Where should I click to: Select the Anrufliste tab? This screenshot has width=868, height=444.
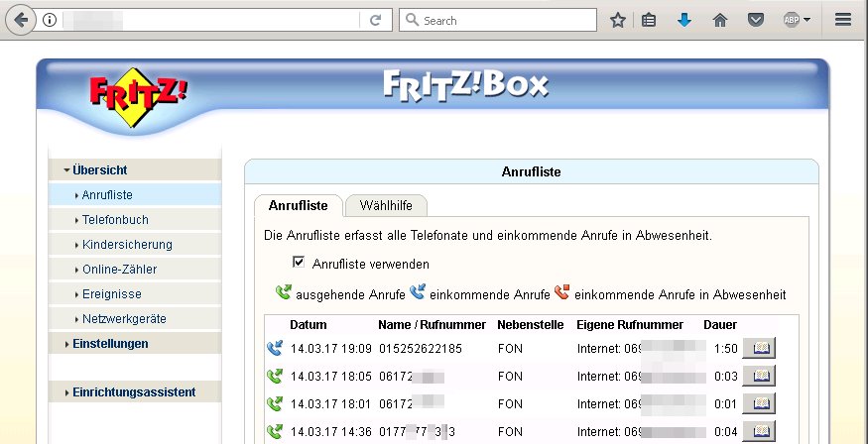(x=299, y=206)
